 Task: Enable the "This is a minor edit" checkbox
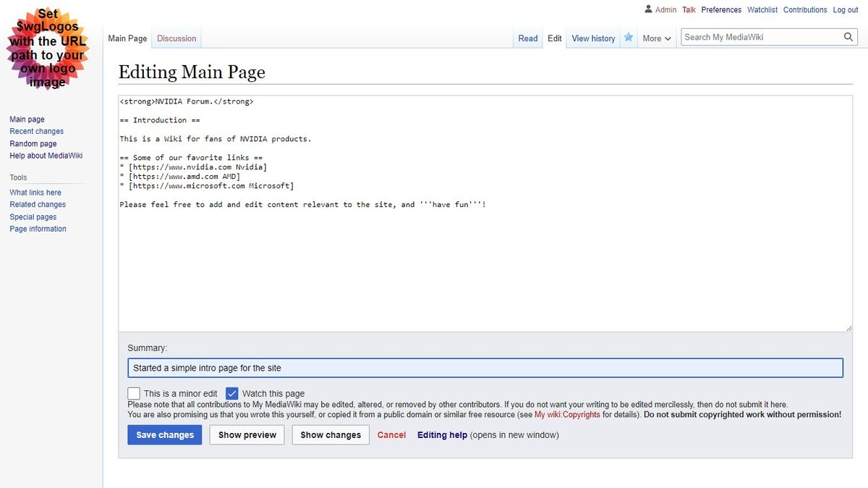pyautogui.click(x=134, y=393)
